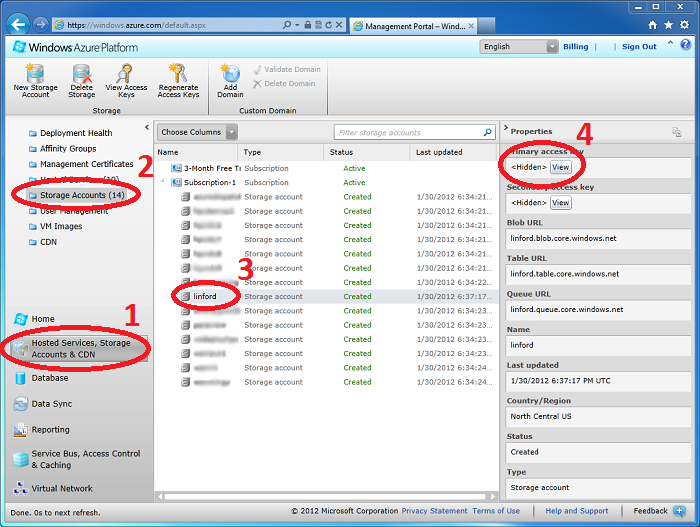Select Affinity Groups folder
This screenshot has height=527, width=700.
(62, 149)
